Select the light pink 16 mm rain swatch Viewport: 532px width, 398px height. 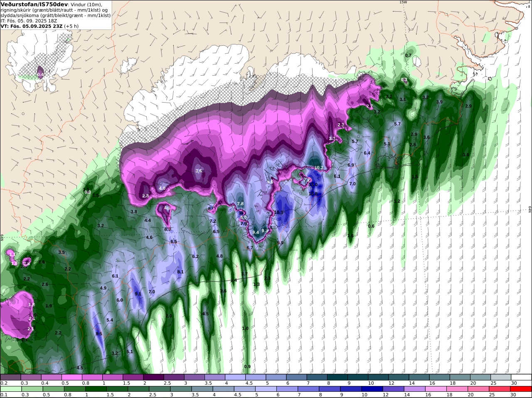(436, 389)
